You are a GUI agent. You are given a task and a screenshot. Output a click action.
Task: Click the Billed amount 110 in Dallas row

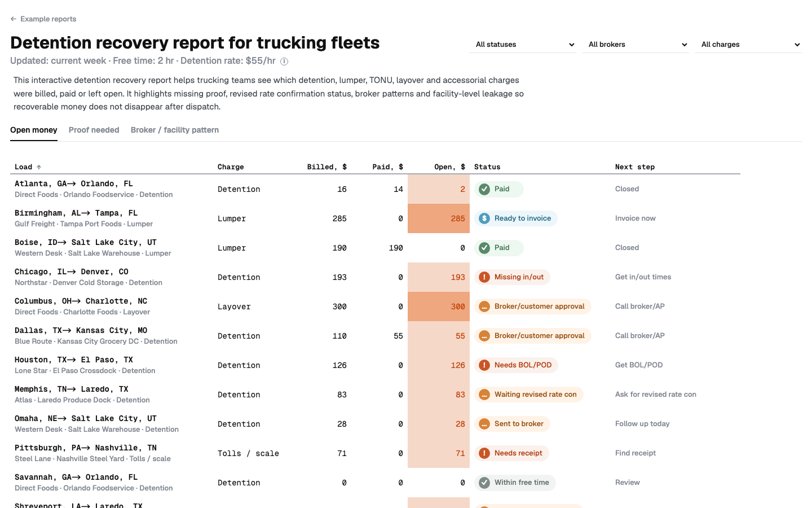coord(339,336)
